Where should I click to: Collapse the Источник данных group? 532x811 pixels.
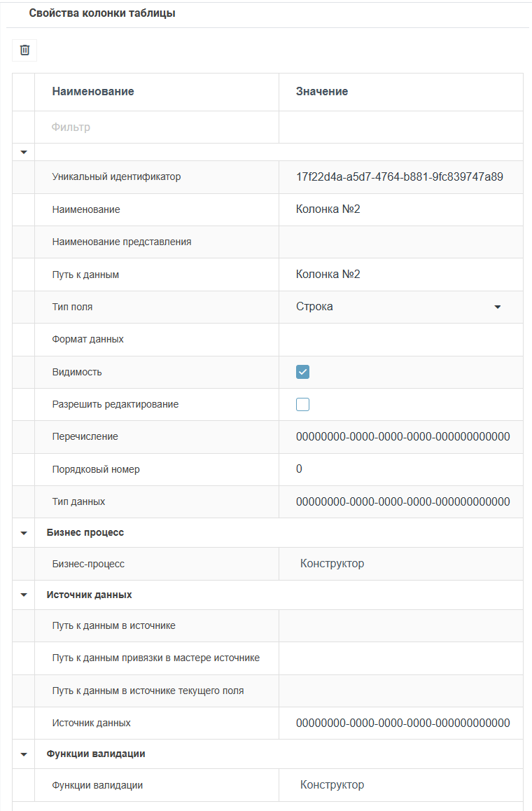24,595
